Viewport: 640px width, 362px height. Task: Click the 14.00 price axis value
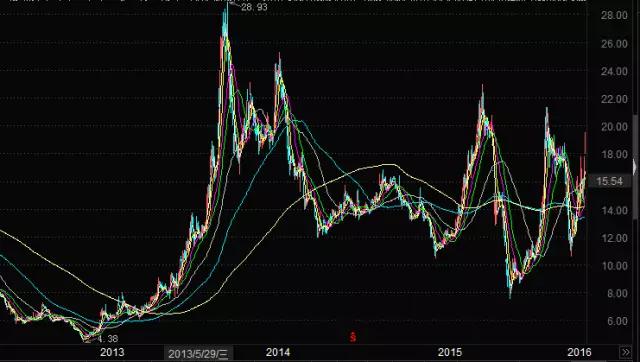point(614,211)
